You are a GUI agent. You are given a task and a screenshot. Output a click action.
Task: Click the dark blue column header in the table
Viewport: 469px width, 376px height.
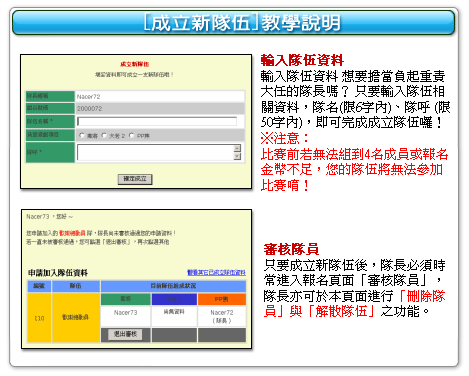pyautogui.click(x=174, y=299)
